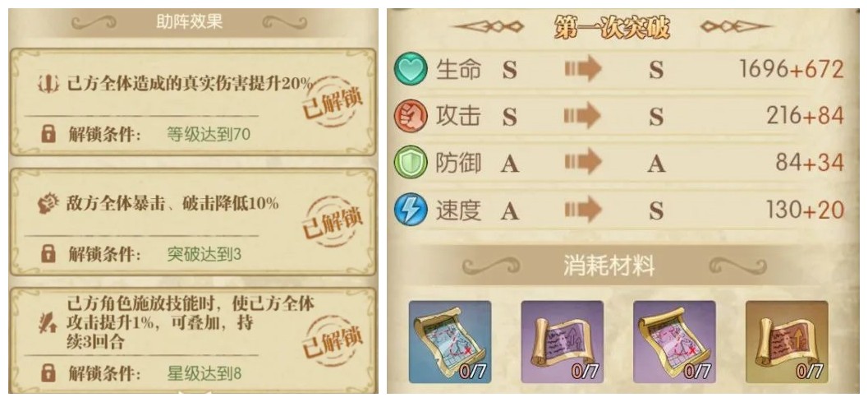868x402 pixels.
Task: Select the purple scroll material
Action: 562,342
